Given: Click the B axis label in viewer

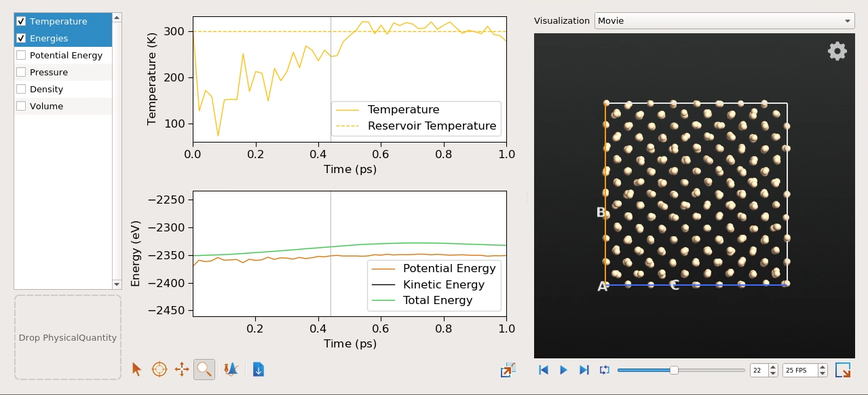Looking at the screenshot, I should pos(601,212).
